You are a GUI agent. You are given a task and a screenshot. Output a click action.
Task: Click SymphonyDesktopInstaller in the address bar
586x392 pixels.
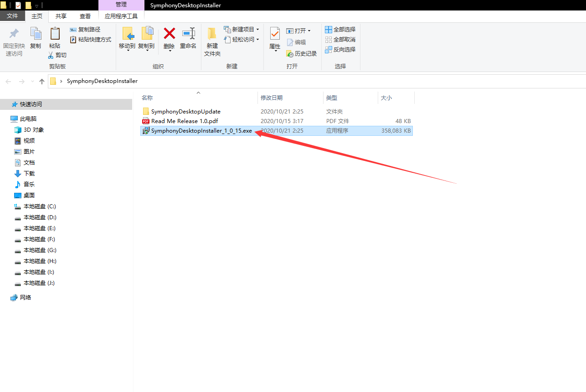pos(102,81)
